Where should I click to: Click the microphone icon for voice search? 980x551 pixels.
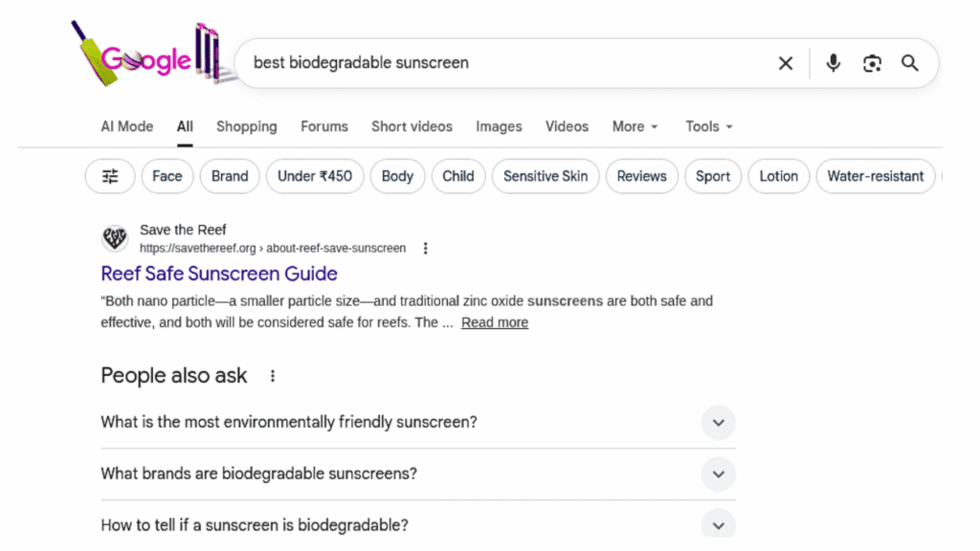(833, 63)
